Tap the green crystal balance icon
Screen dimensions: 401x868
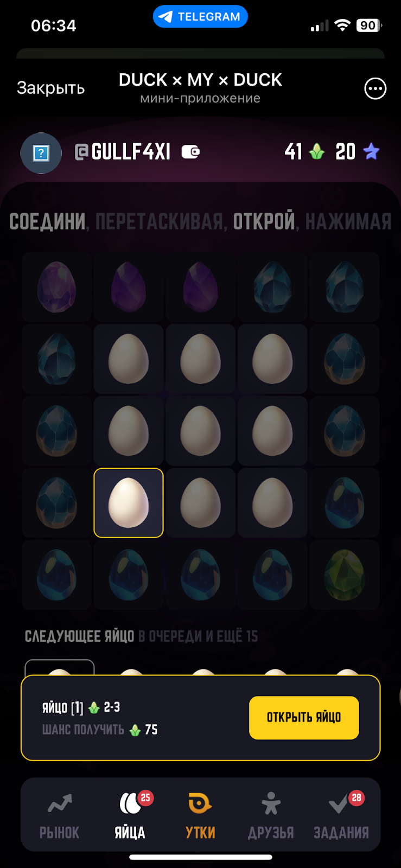pyautogui.click(x=317, y=152)
